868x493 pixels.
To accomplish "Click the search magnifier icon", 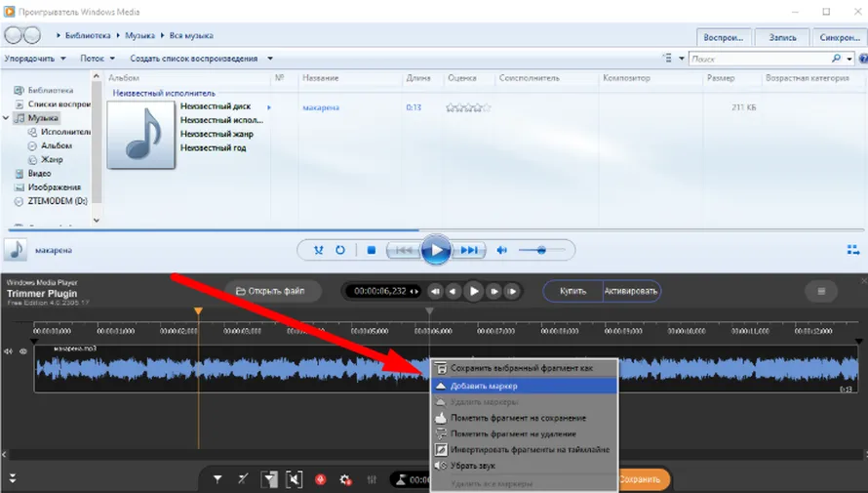I will coord(836,59).
